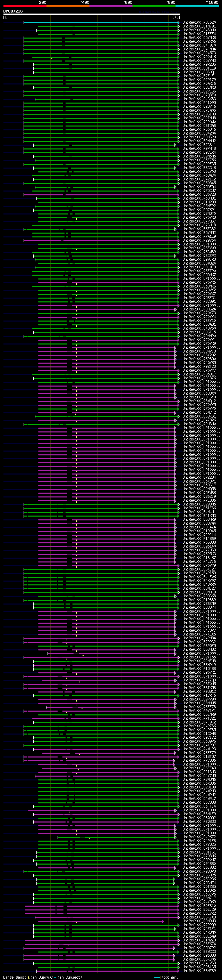Select hit label UniRef100_A4L7I6
222x980 pixels.
(x=199, y=562)
